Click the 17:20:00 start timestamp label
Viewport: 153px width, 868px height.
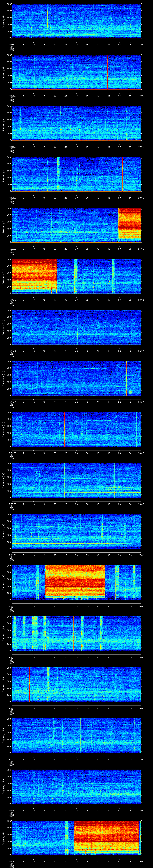point(12,249)
